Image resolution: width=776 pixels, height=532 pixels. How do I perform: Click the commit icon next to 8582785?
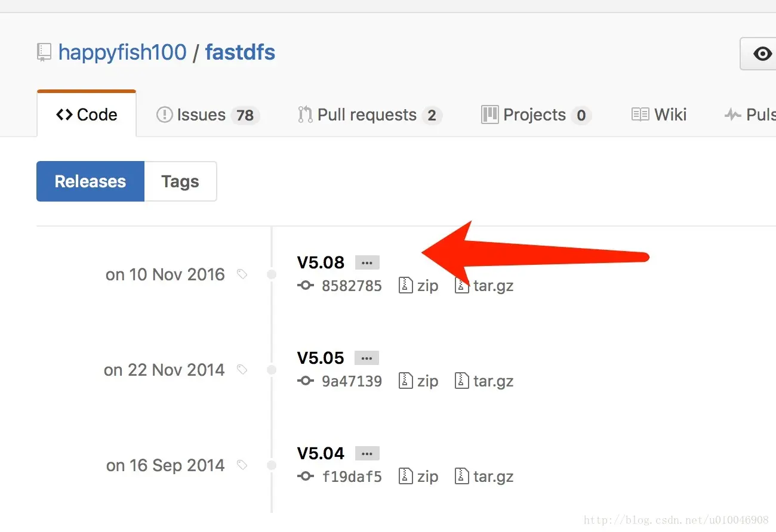coord(306,286)
